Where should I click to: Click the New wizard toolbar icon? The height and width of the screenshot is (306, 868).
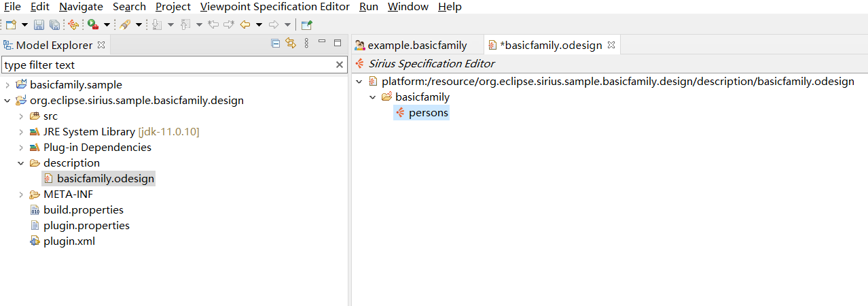click(11, 24)
